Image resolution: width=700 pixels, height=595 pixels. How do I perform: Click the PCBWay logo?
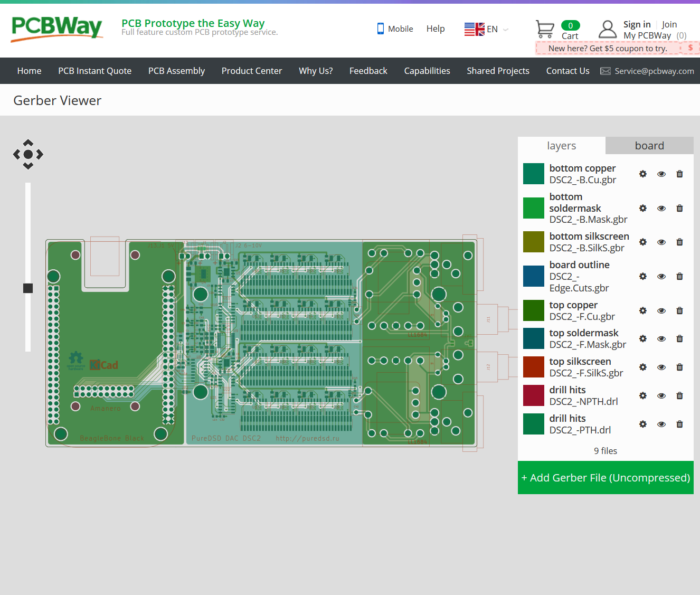56,28
